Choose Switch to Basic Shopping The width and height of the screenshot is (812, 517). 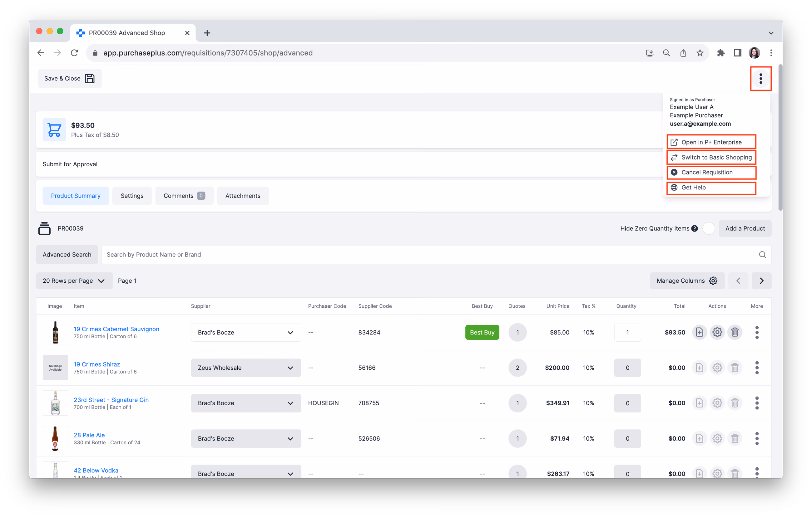[x=711, y=157]
